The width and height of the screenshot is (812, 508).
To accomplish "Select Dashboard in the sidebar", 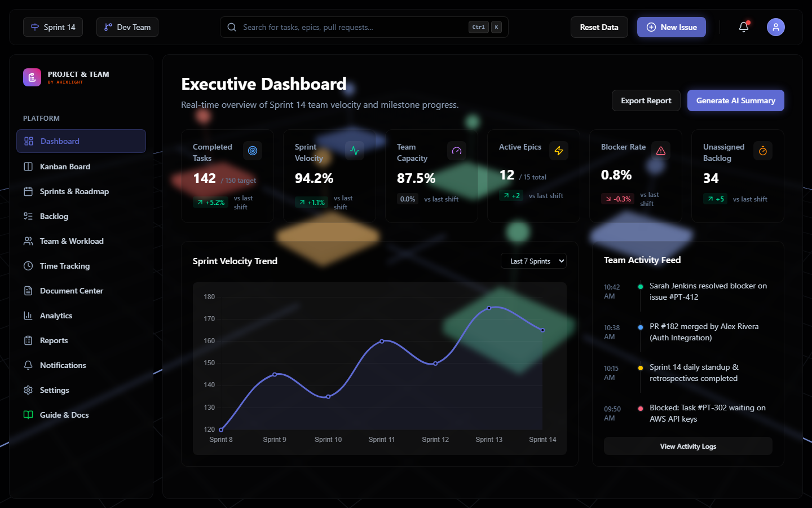I will 81,141.
